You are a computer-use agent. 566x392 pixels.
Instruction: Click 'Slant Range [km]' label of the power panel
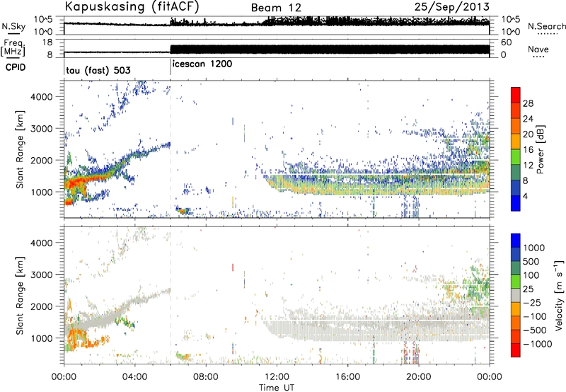pyautogui.click(x=21, y=149)
